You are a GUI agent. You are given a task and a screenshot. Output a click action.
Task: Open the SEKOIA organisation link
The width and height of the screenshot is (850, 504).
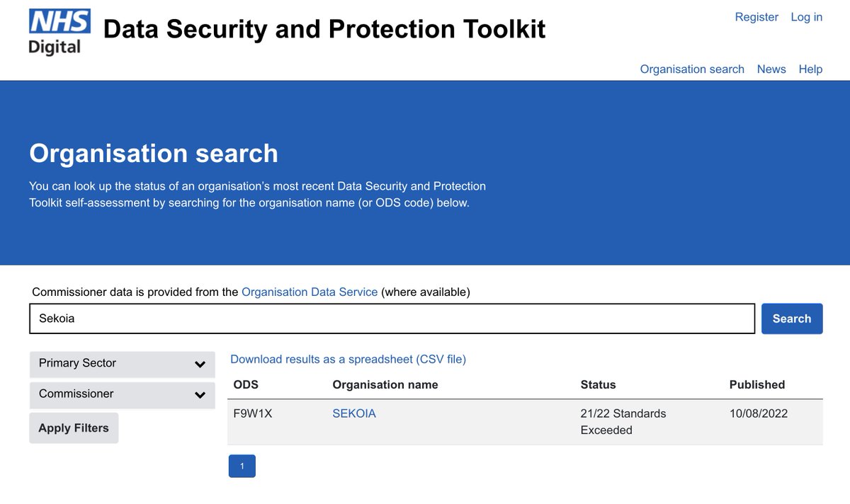(x=354, y=413)
